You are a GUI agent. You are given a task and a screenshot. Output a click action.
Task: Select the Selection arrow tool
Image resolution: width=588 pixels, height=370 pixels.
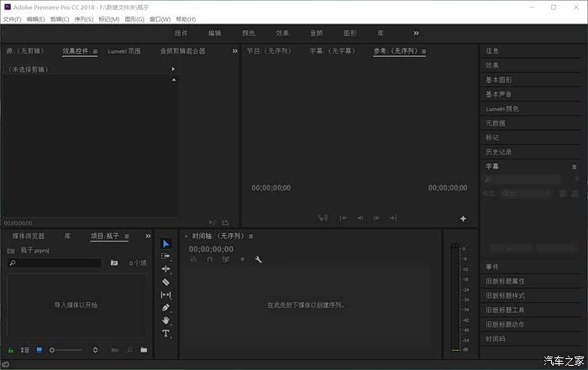click(x=165, y=243)
